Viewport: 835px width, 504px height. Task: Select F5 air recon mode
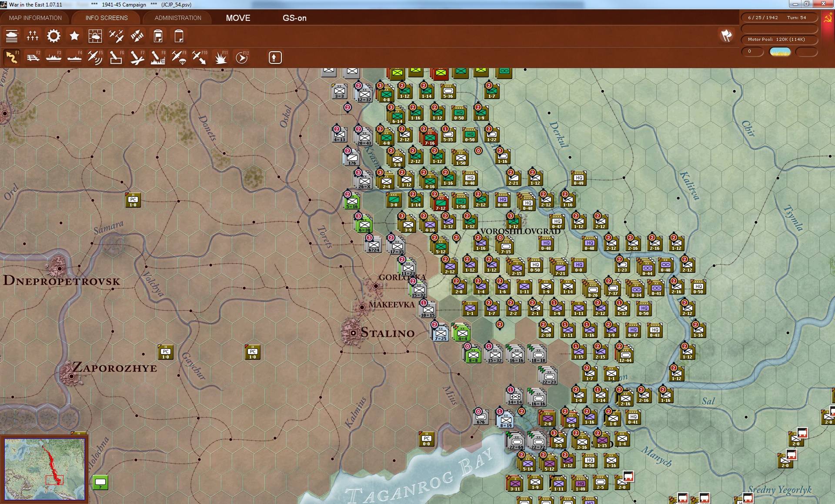click(95, 57)
